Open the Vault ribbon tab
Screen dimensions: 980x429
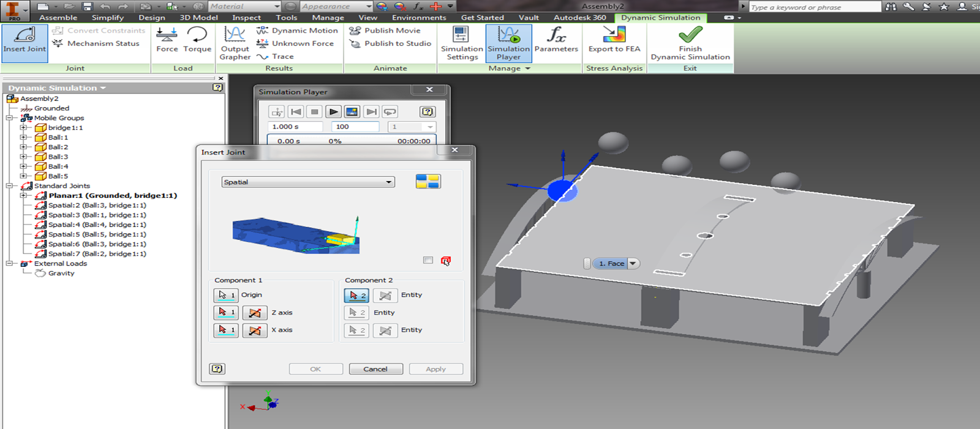click(529, 18)
